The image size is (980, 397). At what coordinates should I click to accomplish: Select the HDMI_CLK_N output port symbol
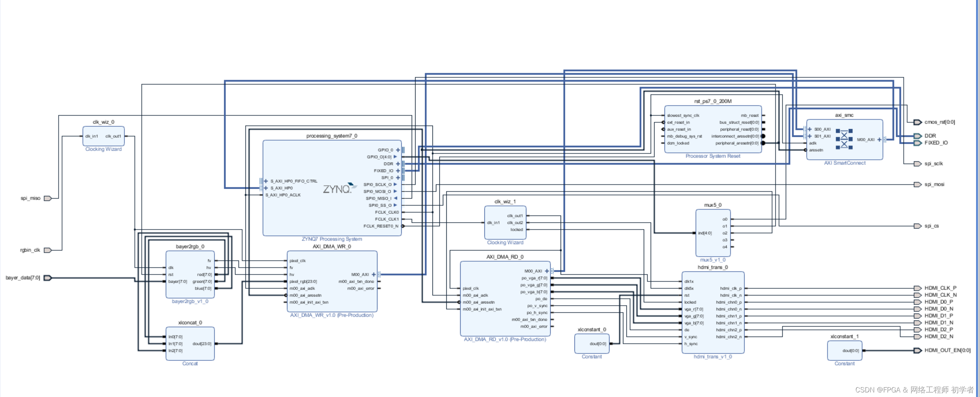click(x=918, y=295)
